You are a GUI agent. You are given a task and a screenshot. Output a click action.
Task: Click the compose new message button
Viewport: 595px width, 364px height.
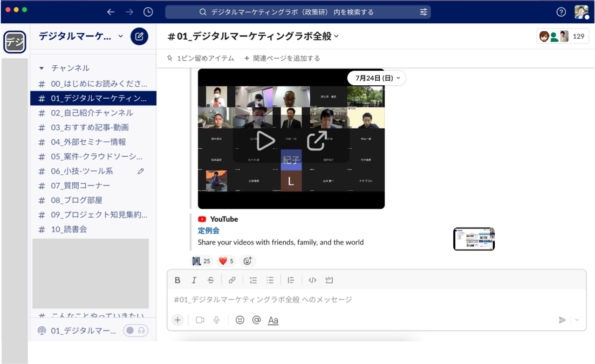coord(139,36)
